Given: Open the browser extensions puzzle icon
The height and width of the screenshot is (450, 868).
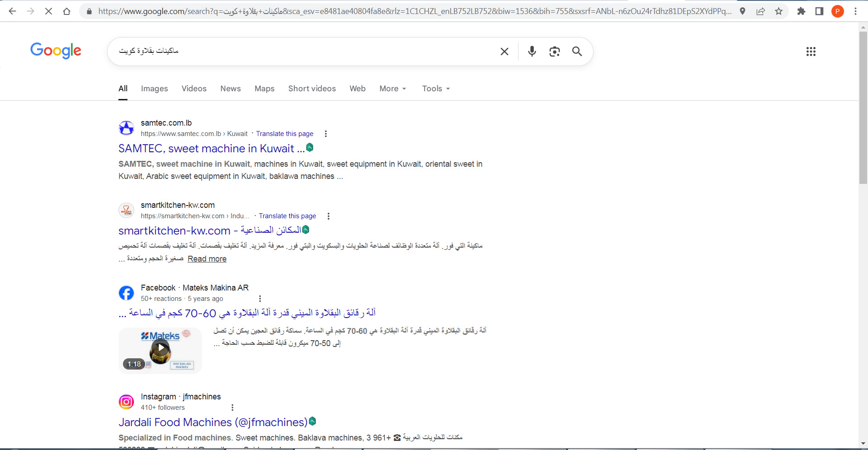Looking at the screenshot, I should tap(801, 11).
